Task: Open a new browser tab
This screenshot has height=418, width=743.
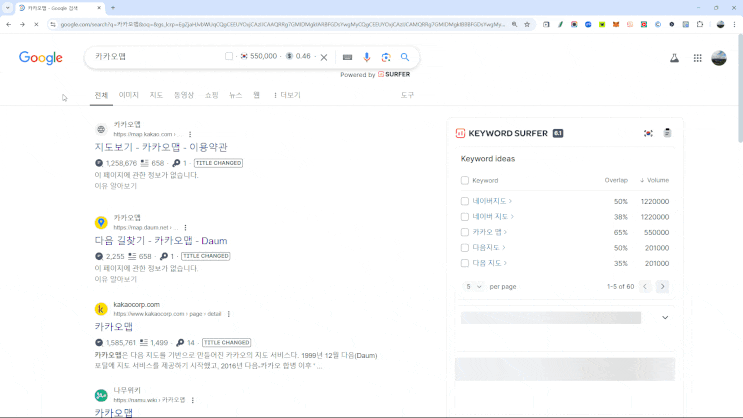Action: 113,8
